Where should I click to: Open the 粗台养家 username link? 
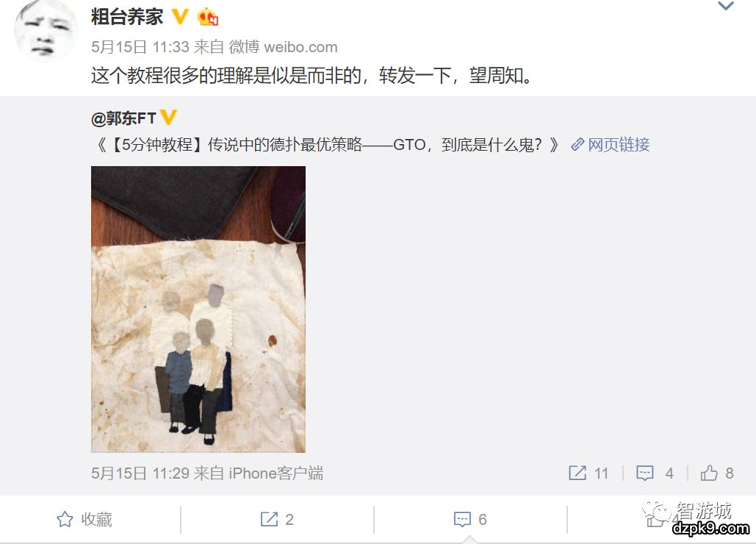point(127,17)
